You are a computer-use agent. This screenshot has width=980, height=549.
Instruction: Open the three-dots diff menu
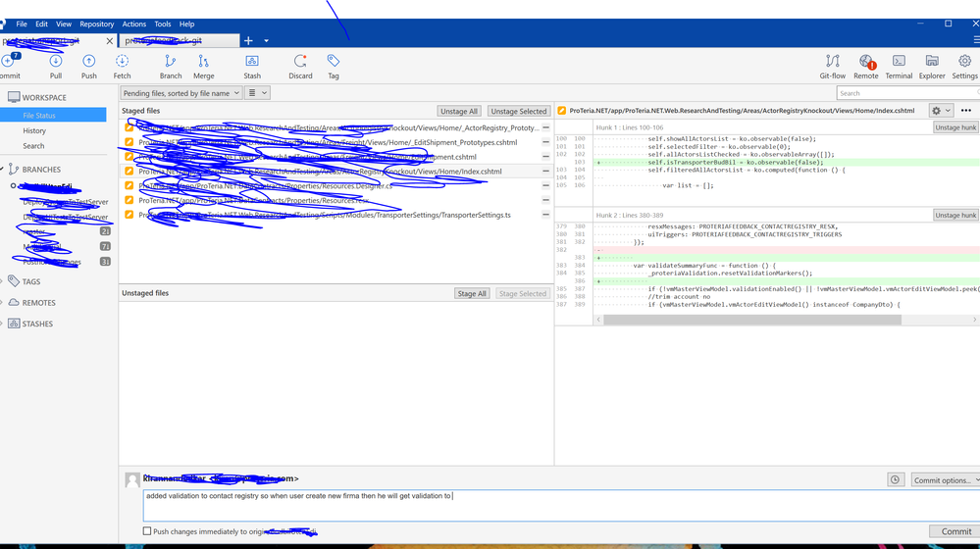[965, 111]
